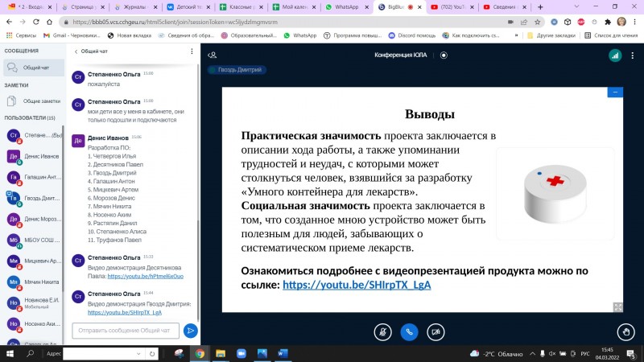
Task: Click the recording indicator next to conference title
Action: 443,55
